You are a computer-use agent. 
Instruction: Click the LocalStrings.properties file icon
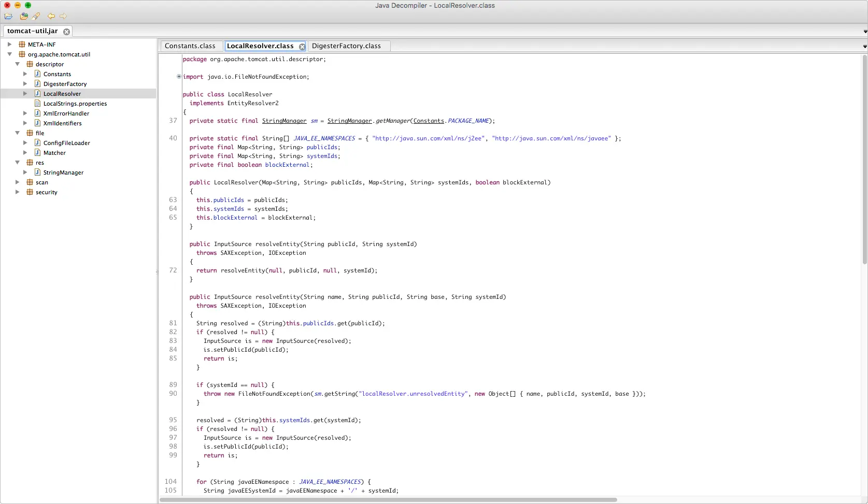click(x=37, y=104)
